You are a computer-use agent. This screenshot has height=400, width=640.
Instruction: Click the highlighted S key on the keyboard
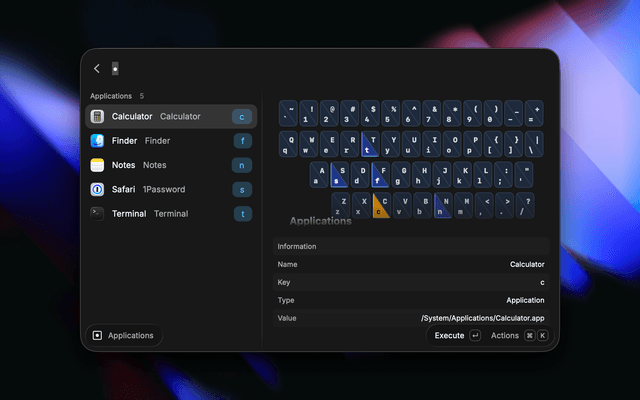pyautogui.click(x=339, y=175)
